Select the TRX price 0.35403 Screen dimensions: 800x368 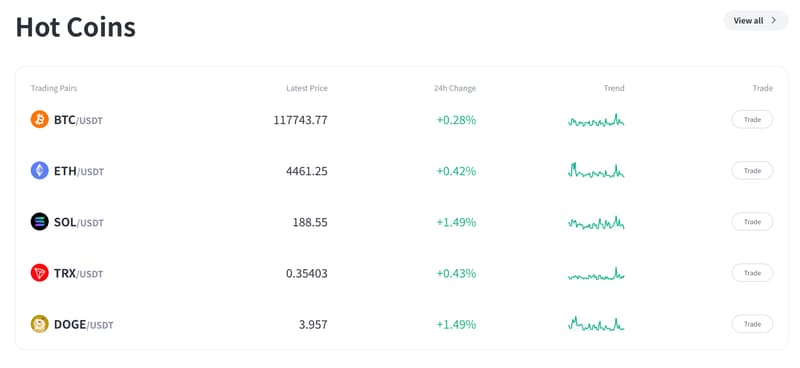point(307,274)
